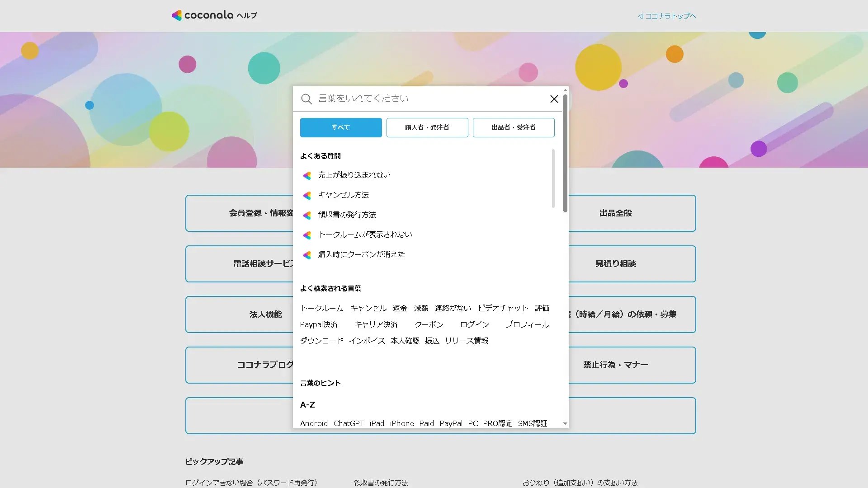This screenshot has height=488, width=868.
Task: Select keyword 連絡がない
Action: [x=453, y=308]
